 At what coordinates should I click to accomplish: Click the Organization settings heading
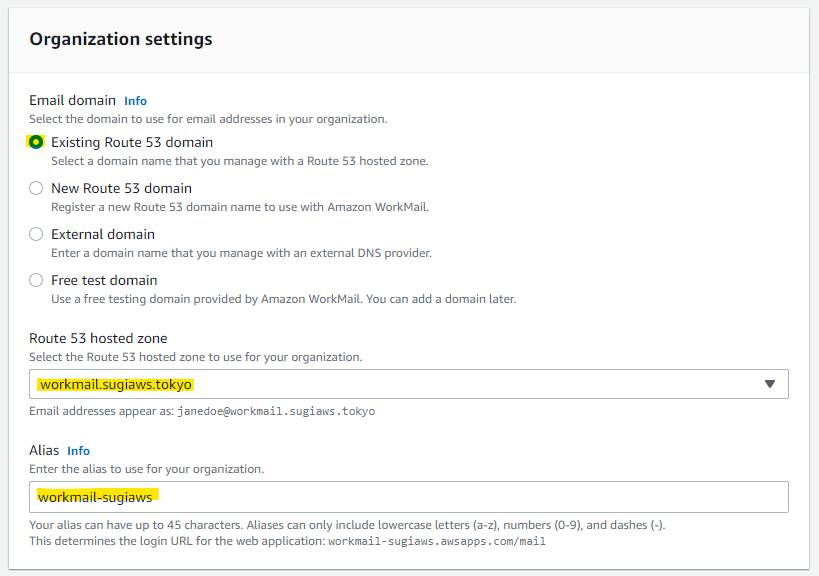pos(121,39)
